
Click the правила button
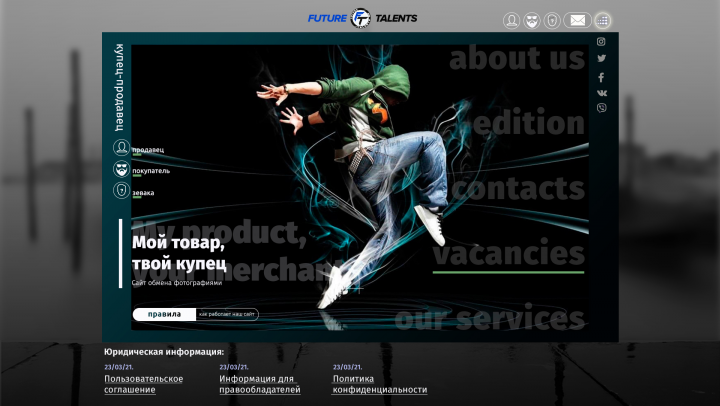pos(164,314)
